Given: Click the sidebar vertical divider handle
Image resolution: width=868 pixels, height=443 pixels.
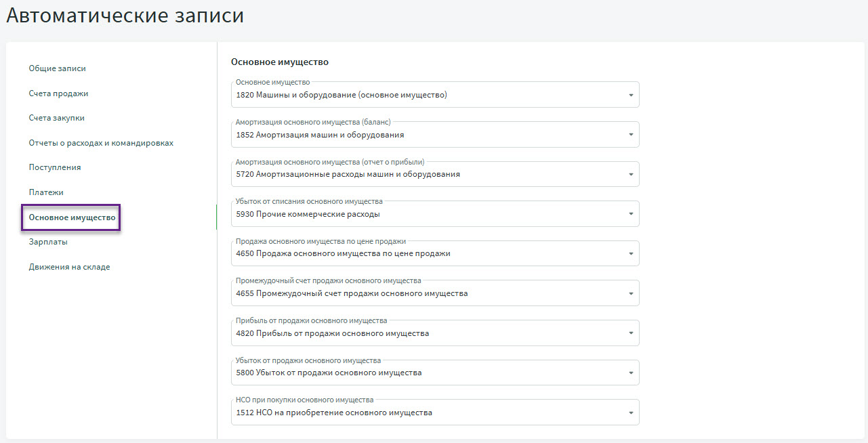Looking at the screenshot, I should click(x=216, y=217).
